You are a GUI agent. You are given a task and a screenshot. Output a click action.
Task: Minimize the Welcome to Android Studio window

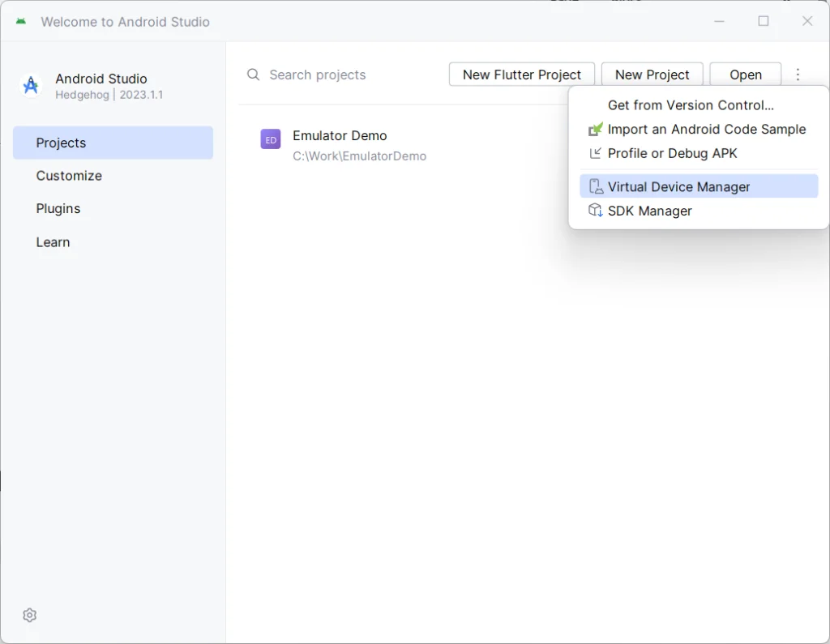click(x=719, y=21)
